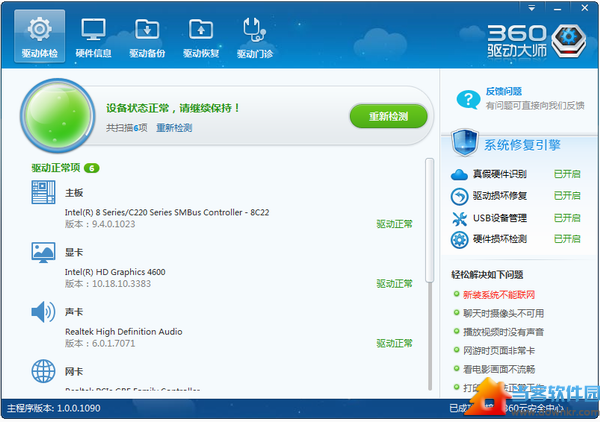Switch to 硬件信息 tab
The height and width of the screenshot is (422, 600).
pyautogui.click(x=93, y=36)
